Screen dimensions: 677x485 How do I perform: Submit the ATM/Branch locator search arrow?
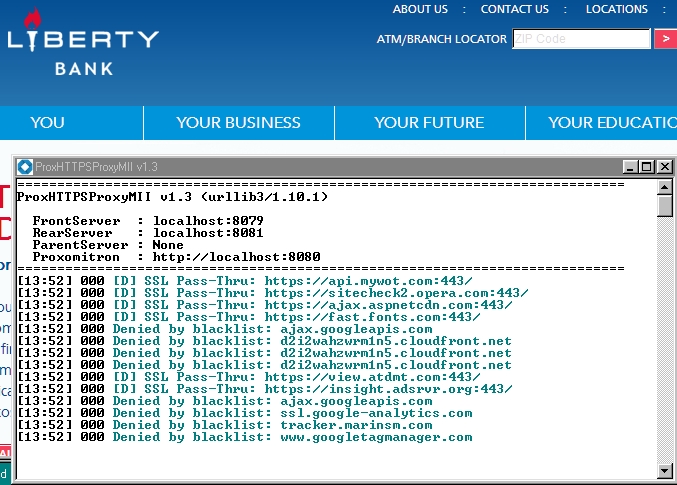(x=666, y=39)
